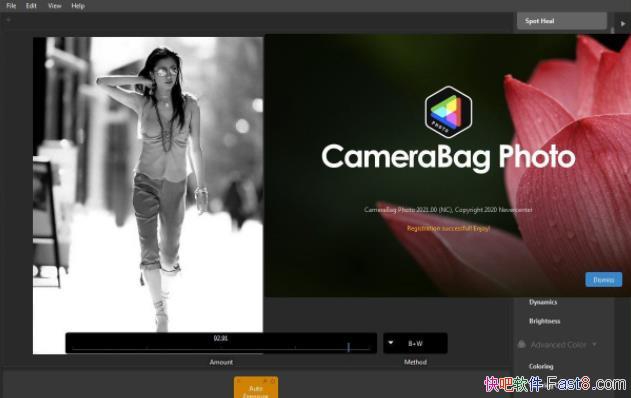
Task: Select the Spot Heal tool
Action: [561, 21]
